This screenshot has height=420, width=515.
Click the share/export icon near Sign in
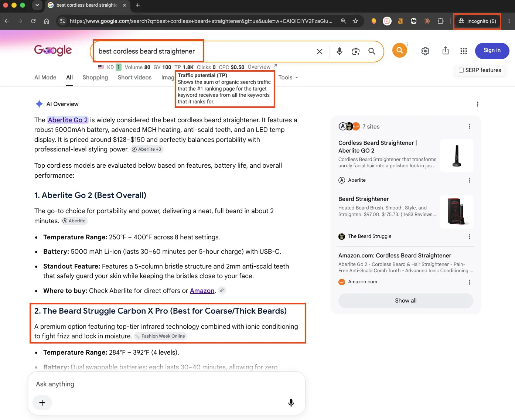(x=446, y=51)
